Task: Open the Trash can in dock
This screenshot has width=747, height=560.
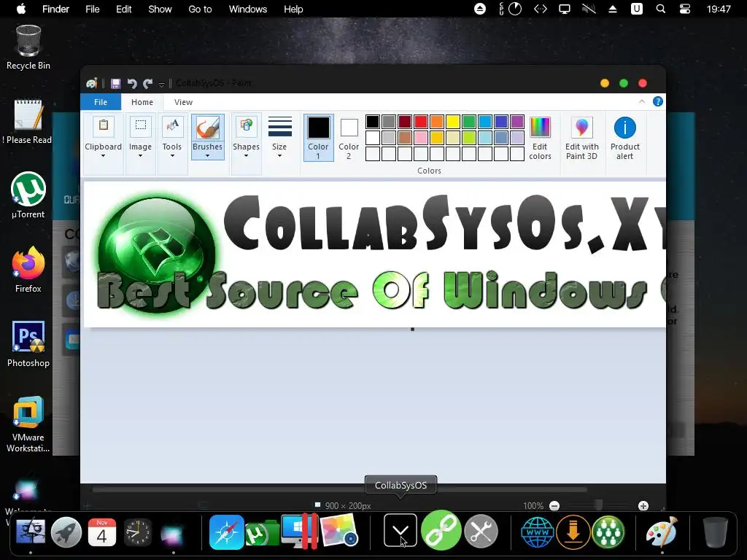Action: (x=716, y=533)
